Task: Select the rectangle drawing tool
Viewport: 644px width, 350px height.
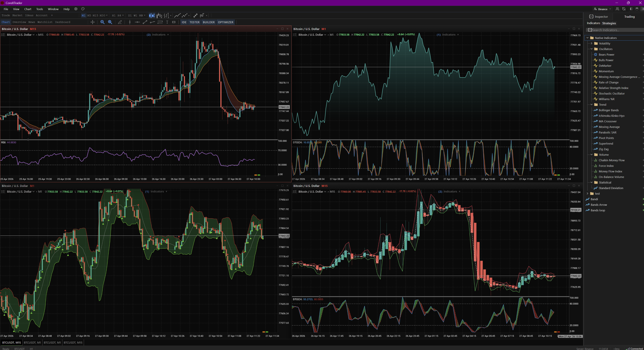Action: tap(174, 22)
